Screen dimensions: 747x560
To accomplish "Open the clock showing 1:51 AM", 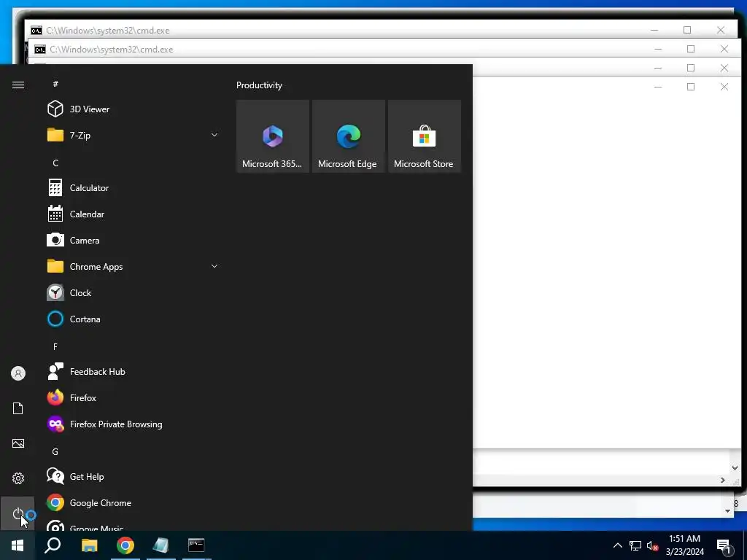I will click(x=684, y=545).
